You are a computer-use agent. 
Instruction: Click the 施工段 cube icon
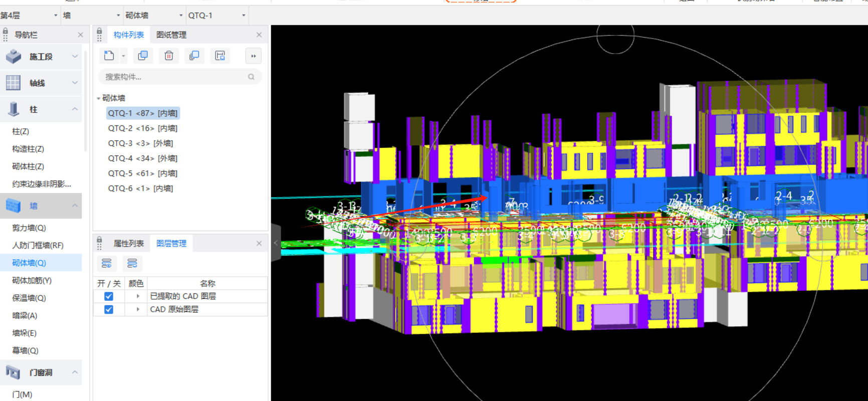[x=14, y=57]
